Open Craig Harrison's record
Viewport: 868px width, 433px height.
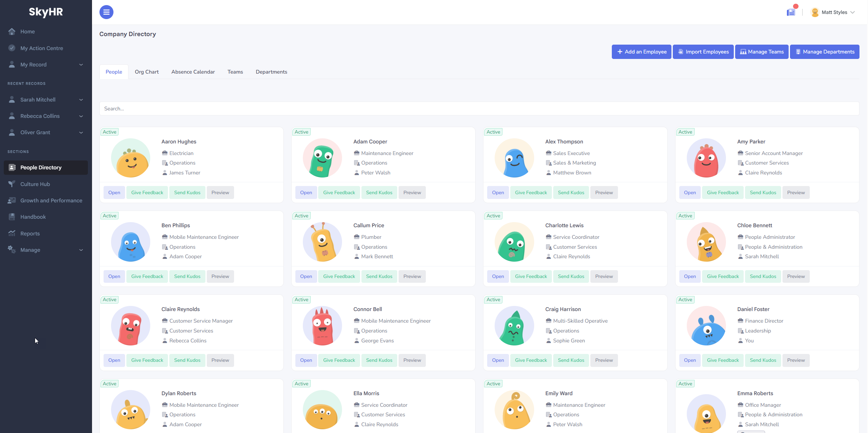tap(498, 360)
